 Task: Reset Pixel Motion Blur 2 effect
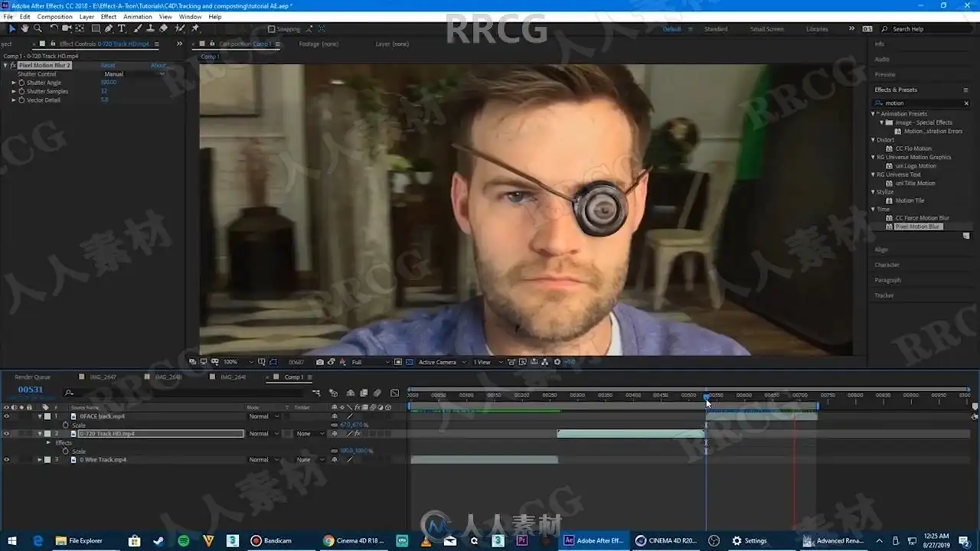click(108, 66)
